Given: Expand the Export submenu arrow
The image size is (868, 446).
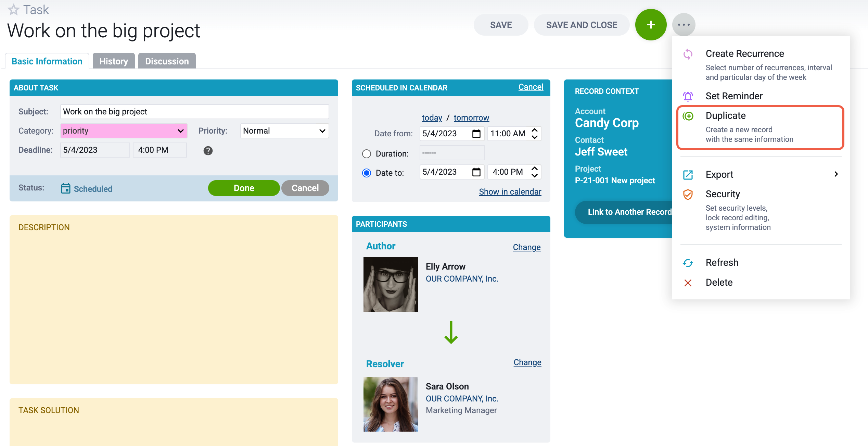Looking at the screenshot, I should click(x=836, y=174).
